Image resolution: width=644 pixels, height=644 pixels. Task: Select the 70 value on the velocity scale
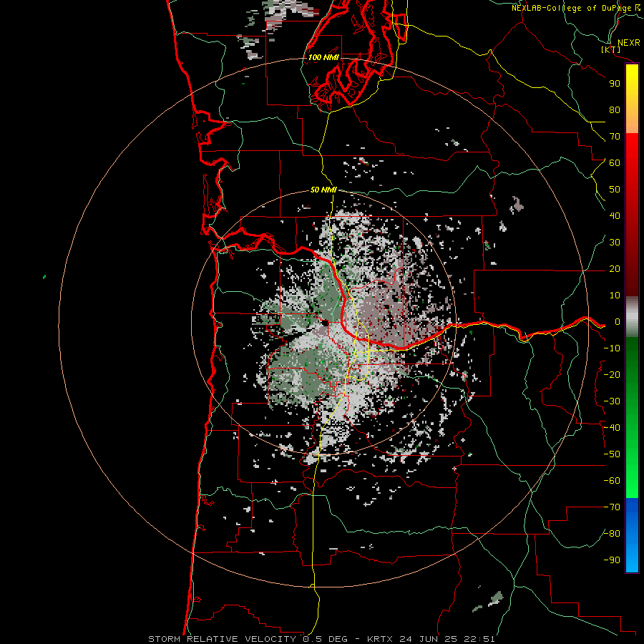(615, 137)
